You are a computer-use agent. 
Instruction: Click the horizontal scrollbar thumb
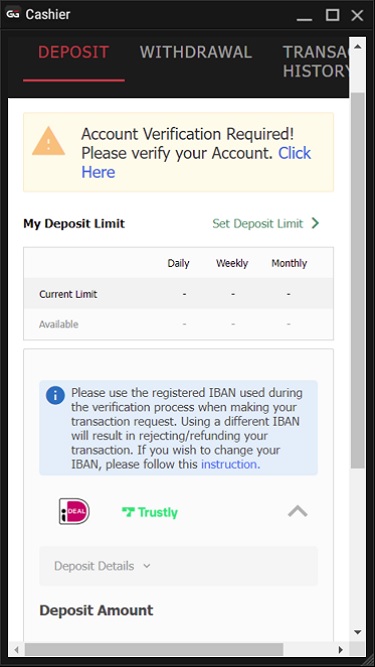pos(153,650)
